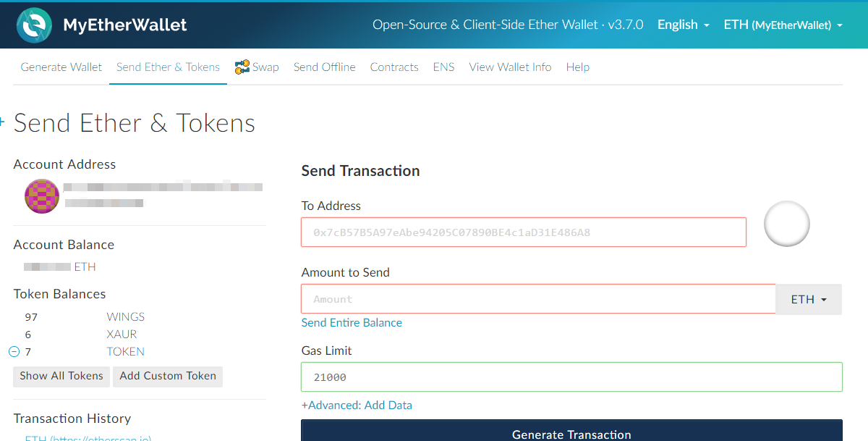Open the ETH (MyEtherWallet) network dropdown
The image size is (868, 441).
point(783,25)
